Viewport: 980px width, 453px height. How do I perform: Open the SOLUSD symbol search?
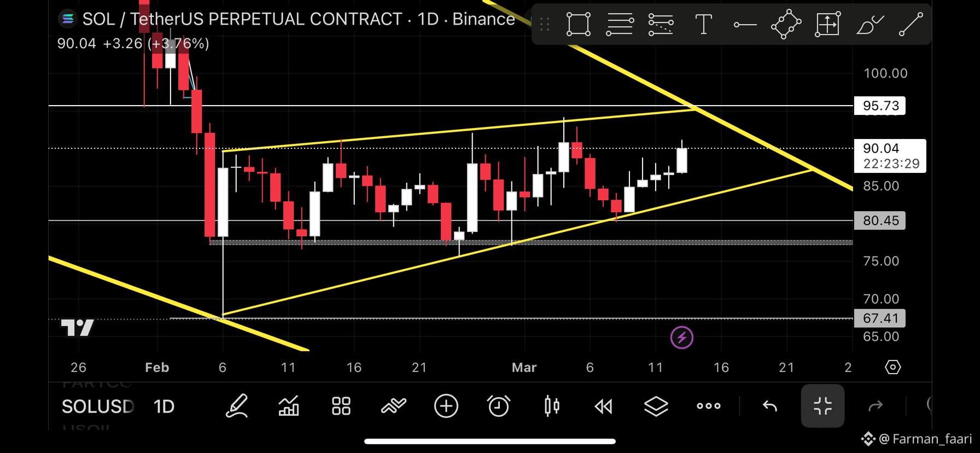[97, 406]
